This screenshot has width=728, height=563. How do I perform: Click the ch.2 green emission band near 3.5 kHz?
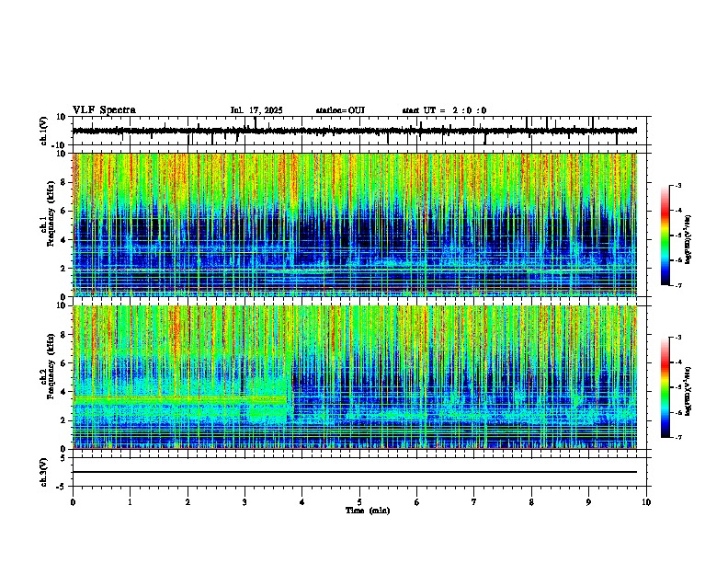point(180,399)
